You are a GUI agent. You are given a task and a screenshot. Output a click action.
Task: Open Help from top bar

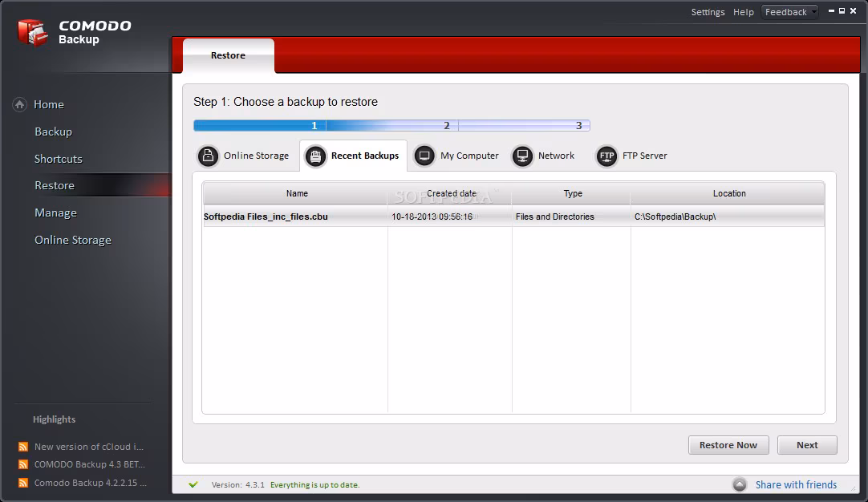pos(744,12)
